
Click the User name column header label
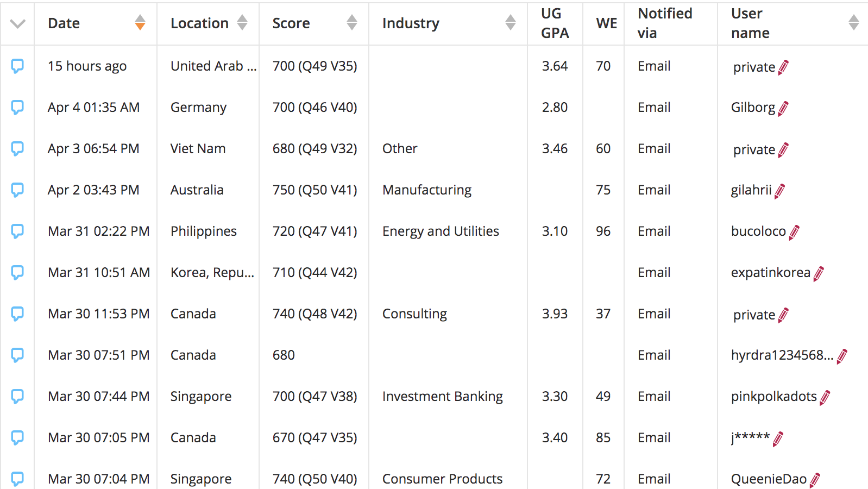pyautogui.click(x=750, y=23)
